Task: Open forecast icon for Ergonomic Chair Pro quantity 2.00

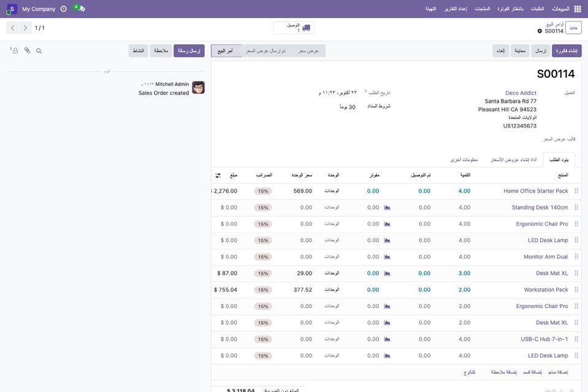Action: click(387, 306)
